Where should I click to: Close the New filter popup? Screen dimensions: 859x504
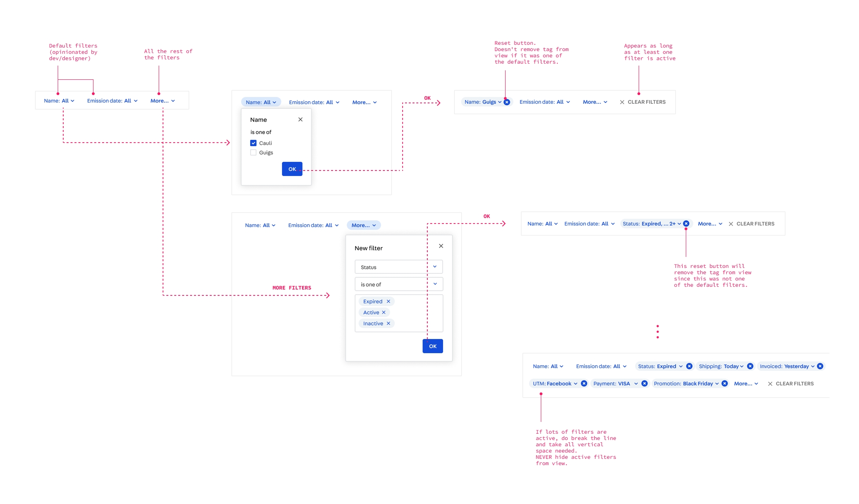tap(441, 246)
